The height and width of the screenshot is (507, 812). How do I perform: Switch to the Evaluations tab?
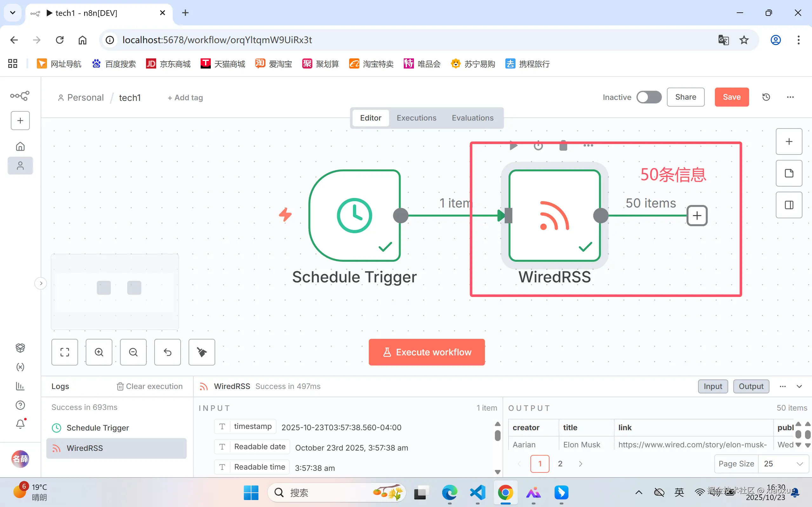pos(472,118)
